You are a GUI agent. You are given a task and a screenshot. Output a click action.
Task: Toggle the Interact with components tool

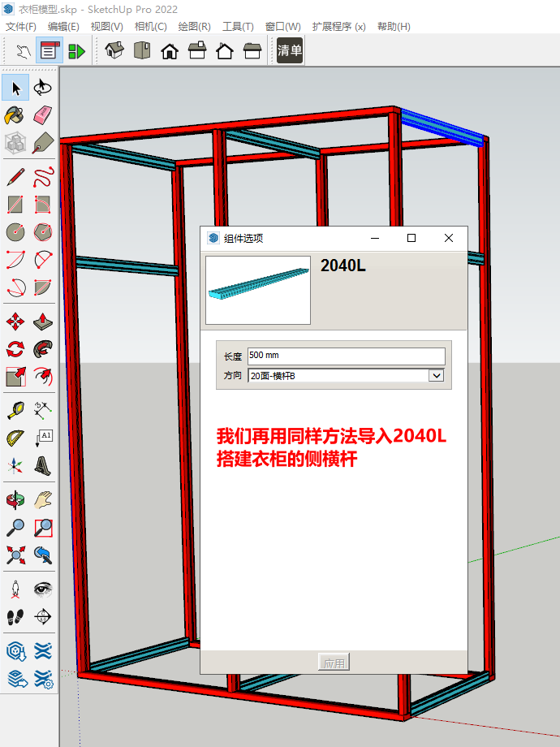[20, 51]
